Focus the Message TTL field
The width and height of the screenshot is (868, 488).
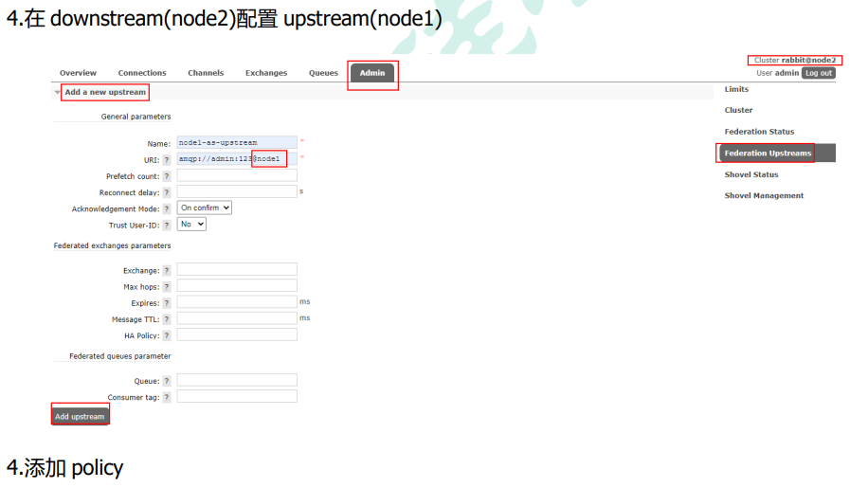[237, 318]
